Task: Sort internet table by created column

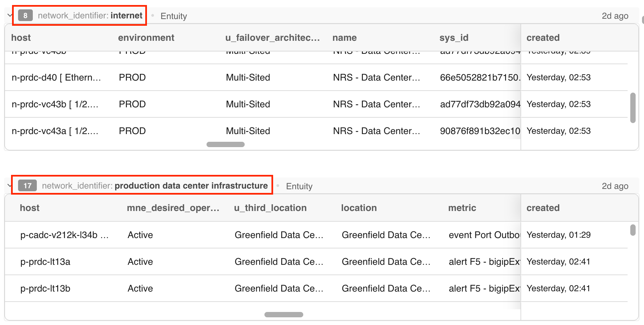Action: (x=543, y=38)
